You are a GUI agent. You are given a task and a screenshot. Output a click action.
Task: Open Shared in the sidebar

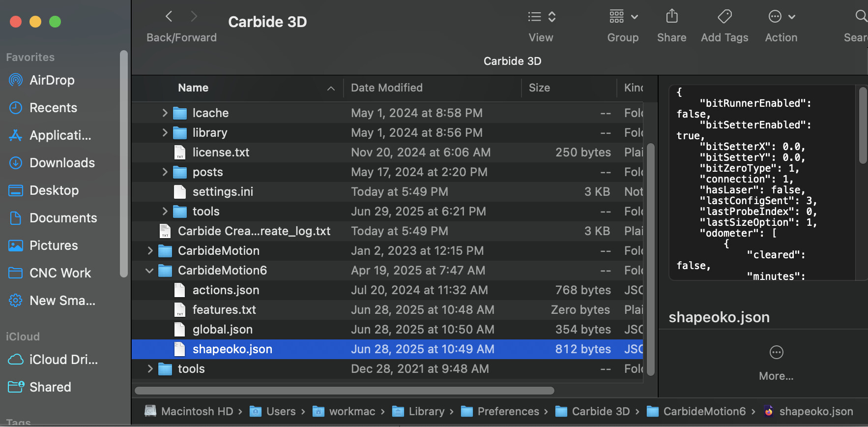(x=40, y=387)
